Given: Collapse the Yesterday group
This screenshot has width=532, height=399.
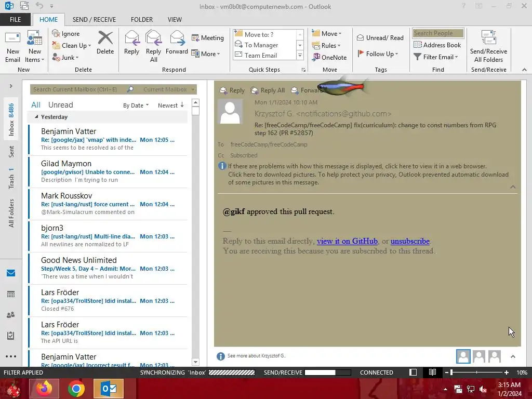Looking at the screenshot, I should click(x=36, y=116).
